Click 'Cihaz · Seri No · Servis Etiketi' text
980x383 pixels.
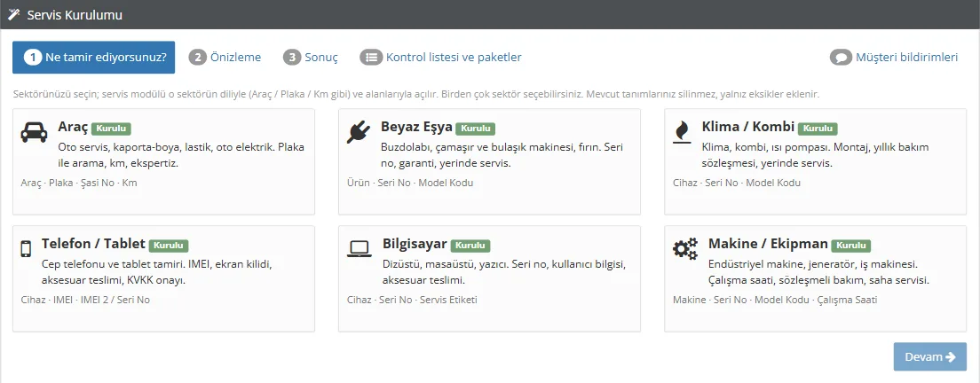pos(412,300)
